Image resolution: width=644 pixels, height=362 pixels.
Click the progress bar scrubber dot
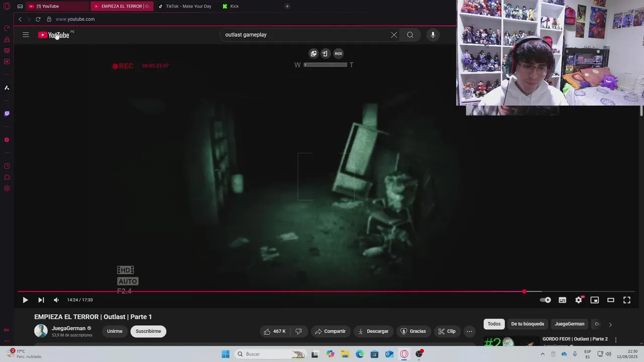(x=524, y=292)
